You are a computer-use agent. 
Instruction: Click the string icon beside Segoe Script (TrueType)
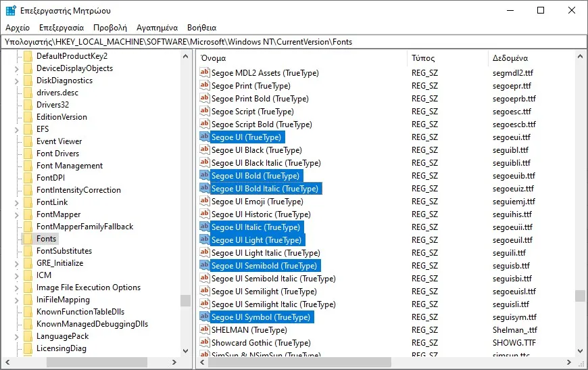click(x=204, y=111)
